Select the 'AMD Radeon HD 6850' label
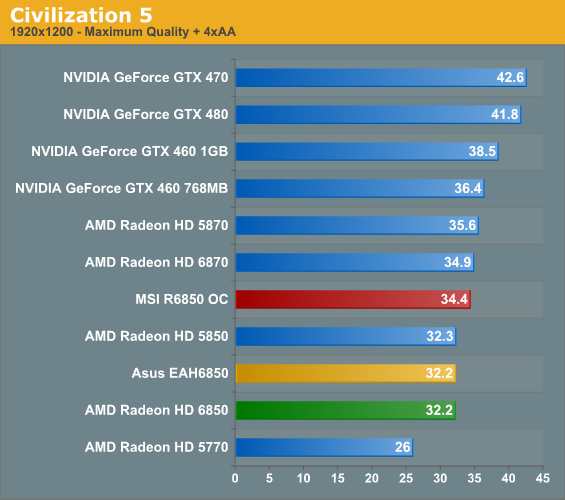This screenshot has width=565, height=500. tap(156, 410)
